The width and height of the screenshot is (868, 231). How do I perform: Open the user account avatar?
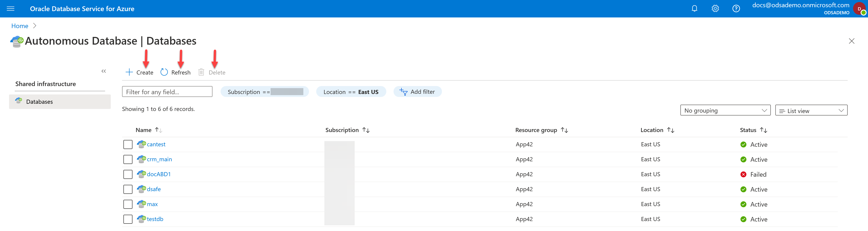(860, 9)
